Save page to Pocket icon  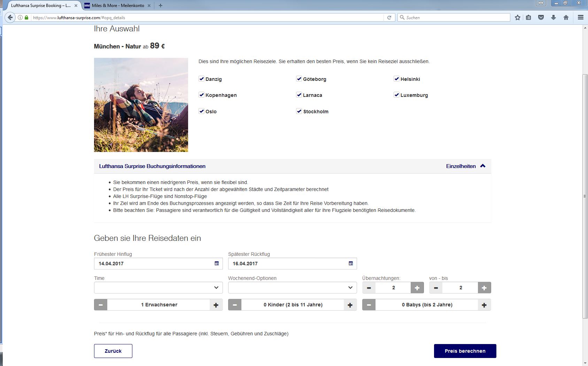tap(541, 17)
